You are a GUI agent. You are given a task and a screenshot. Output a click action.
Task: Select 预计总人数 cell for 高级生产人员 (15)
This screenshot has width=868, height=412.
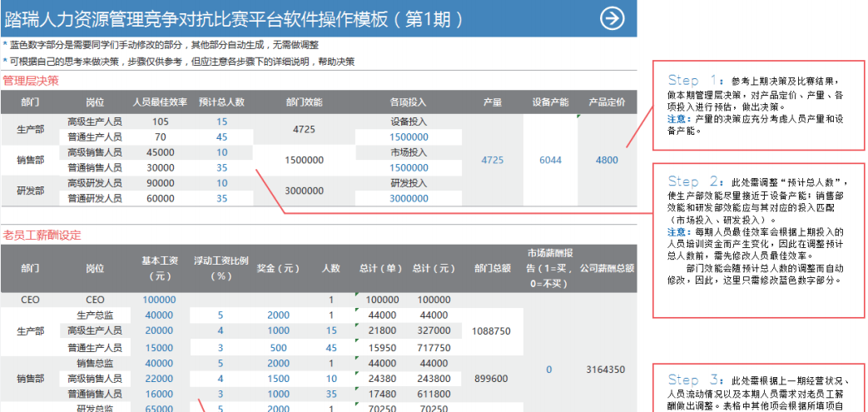(221, 122)
